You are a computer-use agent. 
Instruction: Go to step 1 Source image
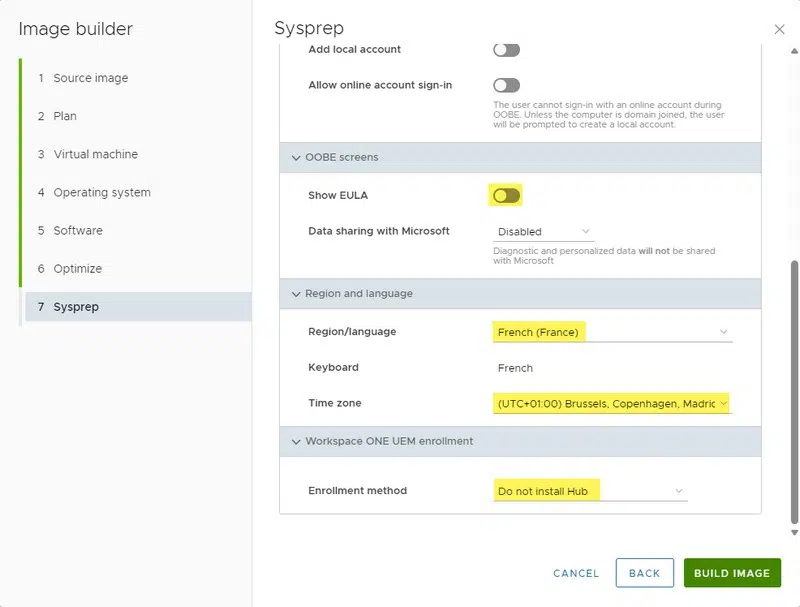click(90, 78)
